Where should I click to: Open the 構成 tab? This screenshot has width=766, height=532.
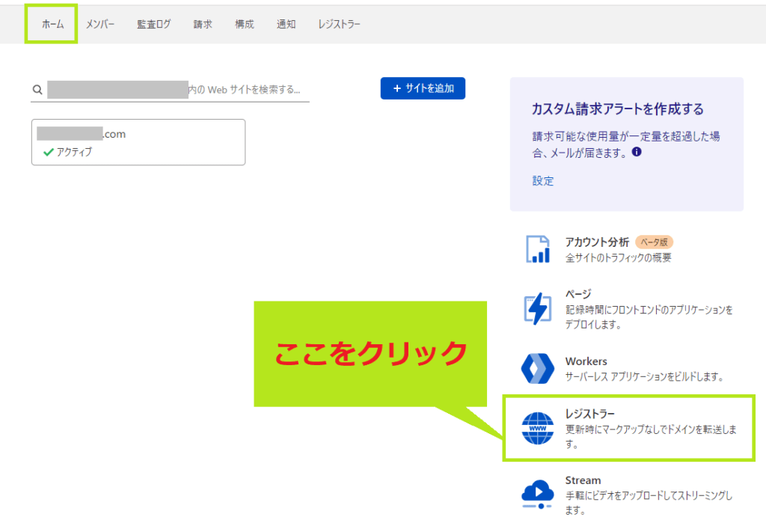[244, 24]
